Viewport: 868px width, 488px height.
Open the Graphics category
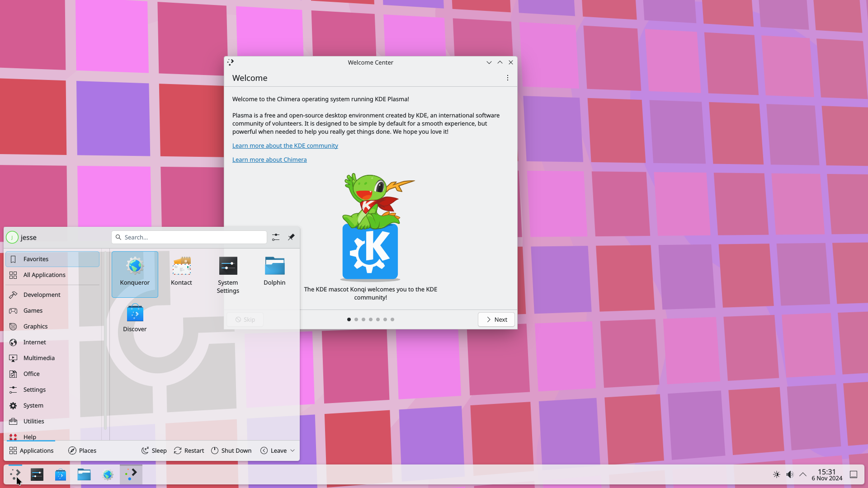52,326
